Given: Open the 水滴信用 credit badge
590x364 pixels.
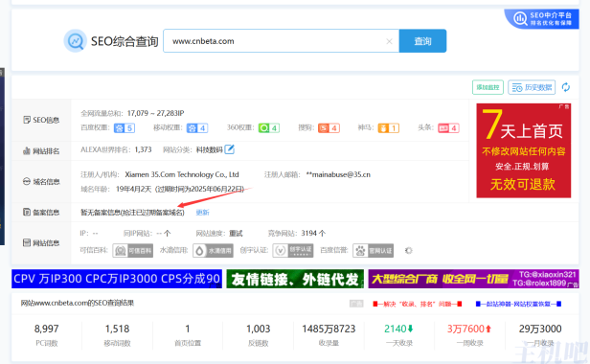Looking at the screenshot, I should coord(213,251).
